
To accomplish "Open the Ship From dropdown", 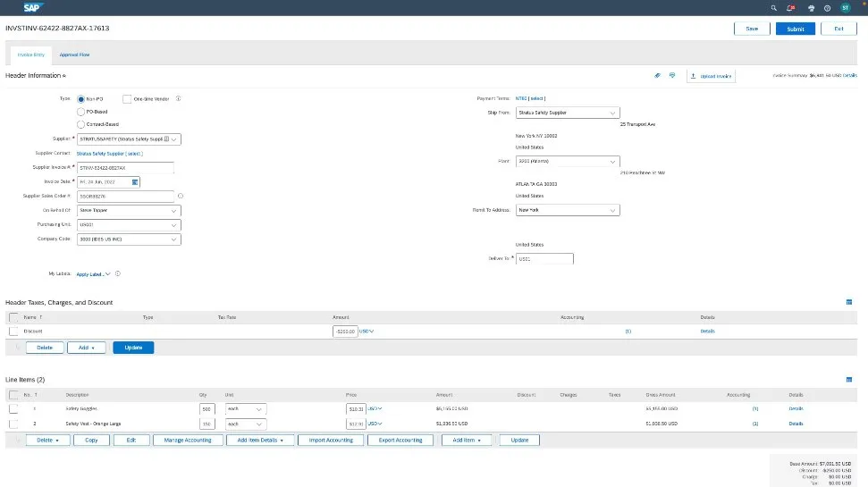I will click(x=612, y=113).
